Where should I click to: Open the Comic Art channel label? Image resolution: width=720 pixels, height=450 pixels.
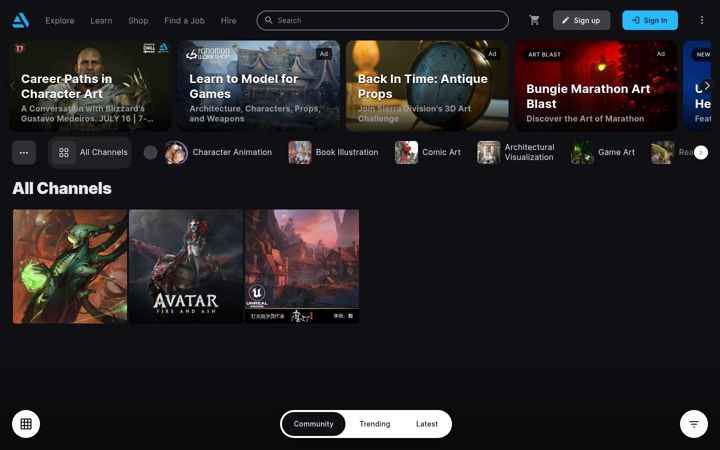(x=441, y=152)
